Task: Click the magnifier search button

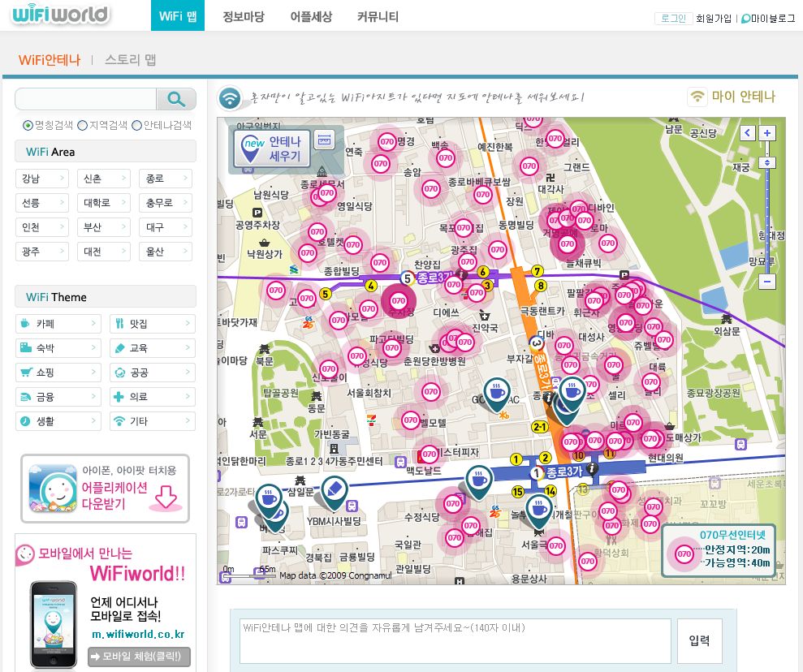Action: [x=176, y=99]
